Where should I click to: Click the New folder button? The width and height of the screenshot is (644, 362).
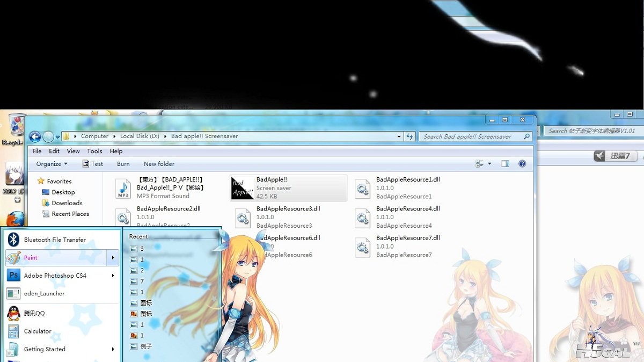159,164
